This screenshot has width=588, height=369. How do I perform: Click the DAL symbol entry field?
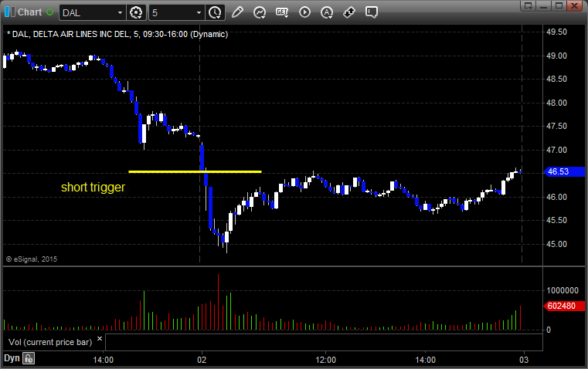tap(88, 12)
